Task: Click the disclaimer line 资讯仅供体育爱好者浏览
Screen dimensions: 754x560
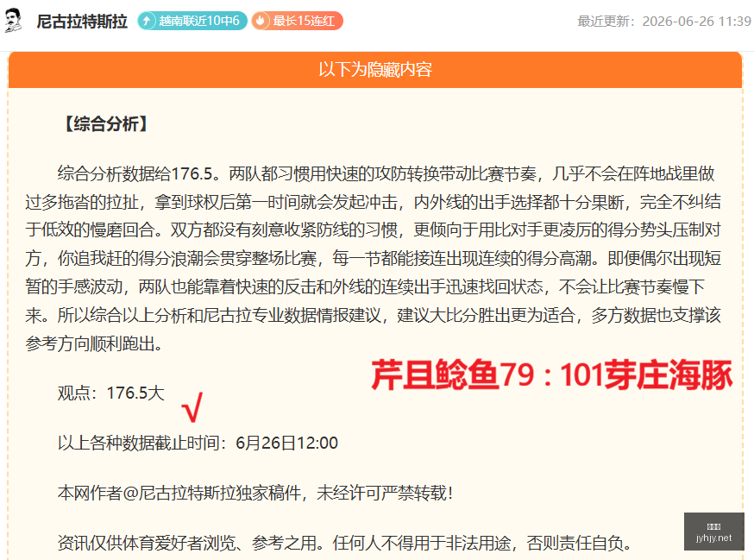Action: [345, 543]
